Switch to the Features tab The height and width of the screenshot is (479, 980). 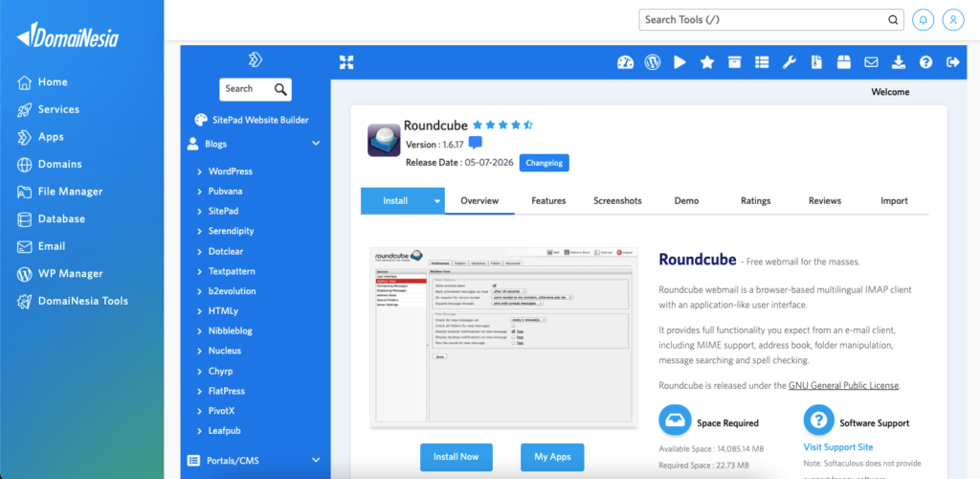pos(548,201)
